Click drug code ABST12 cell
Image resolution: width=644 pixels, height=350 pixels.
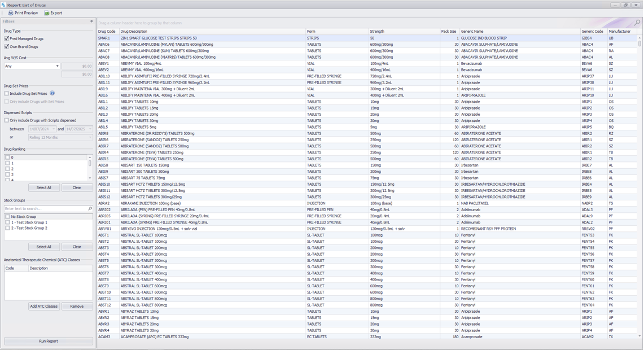108,305
